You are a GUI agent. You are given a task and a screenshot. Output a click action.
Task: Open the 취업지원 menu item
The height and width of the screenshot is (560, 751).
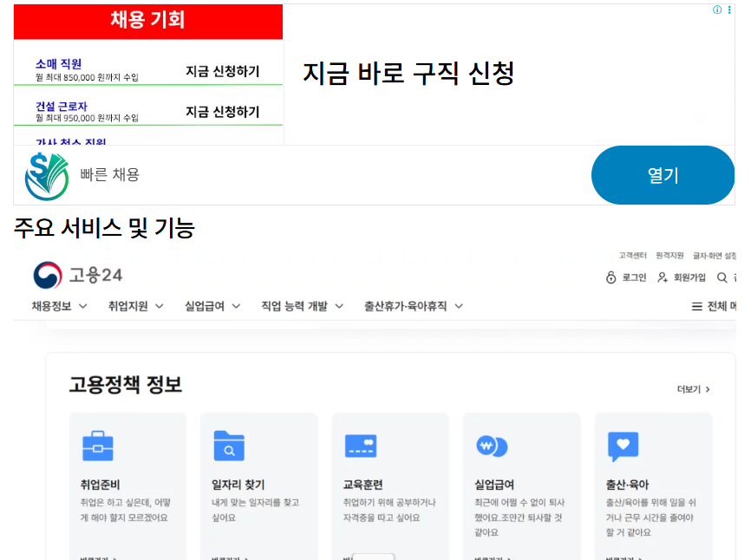click(x=127, y=306)
